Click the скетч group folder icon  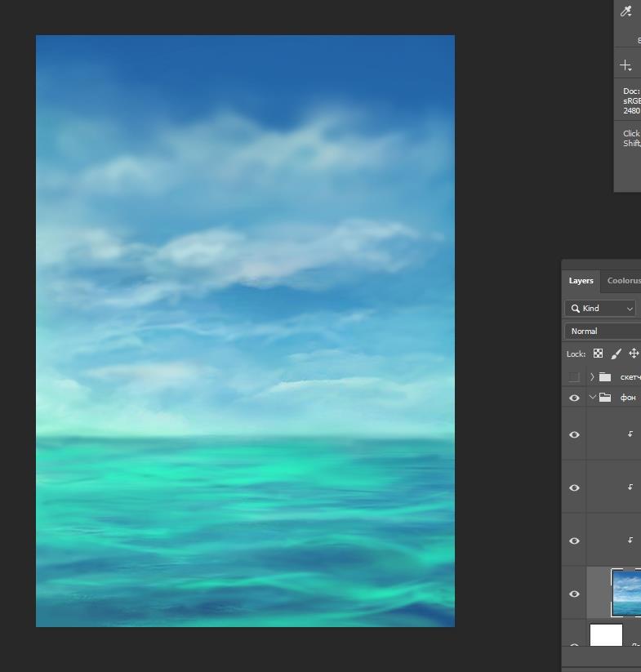tap(605, 377)
